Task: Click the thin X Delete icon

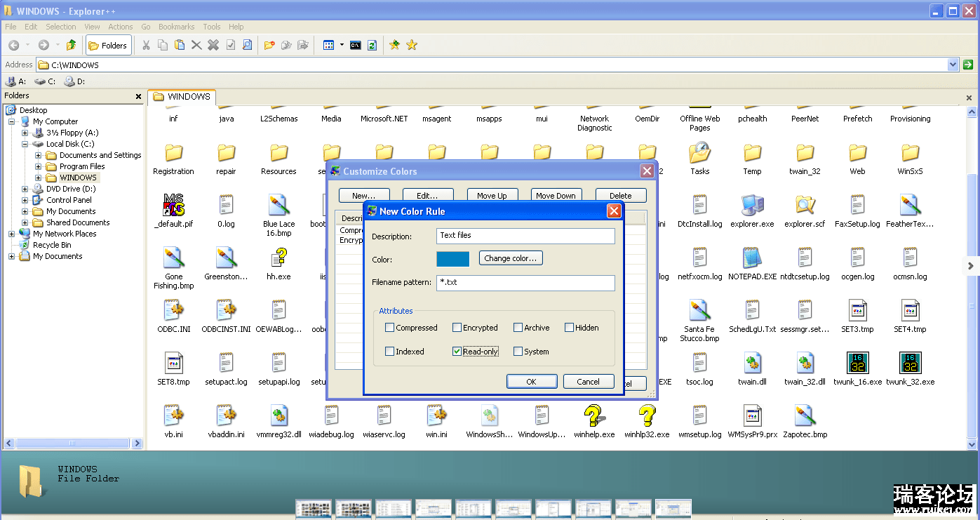Action: 196,45
